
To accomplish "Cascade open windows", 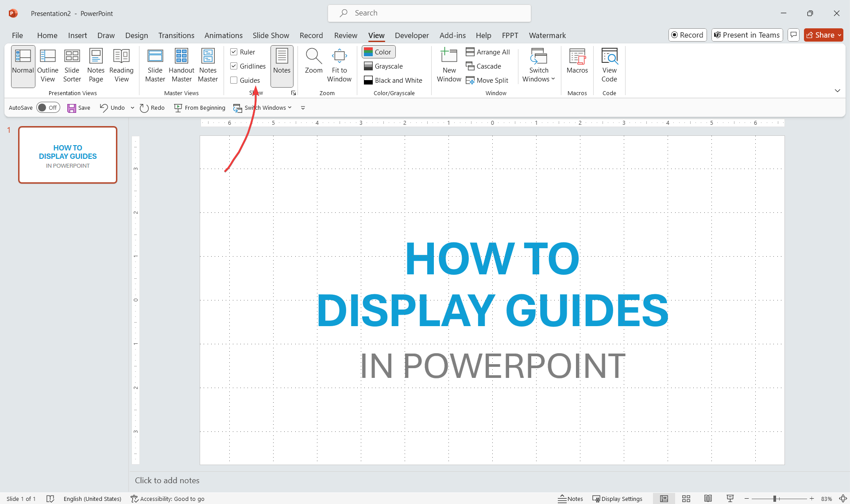I will click(483, 66).
